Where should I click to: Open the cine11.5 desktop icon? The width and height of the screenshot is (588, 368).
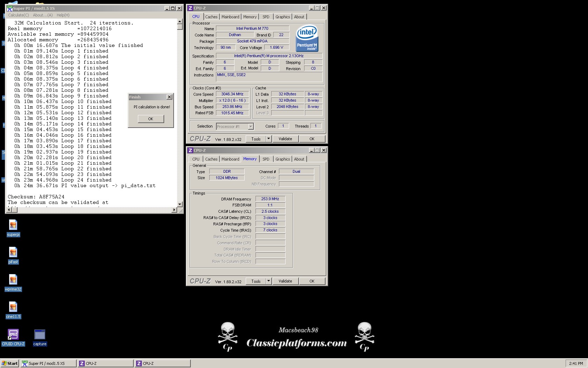(x=13, y=310)
